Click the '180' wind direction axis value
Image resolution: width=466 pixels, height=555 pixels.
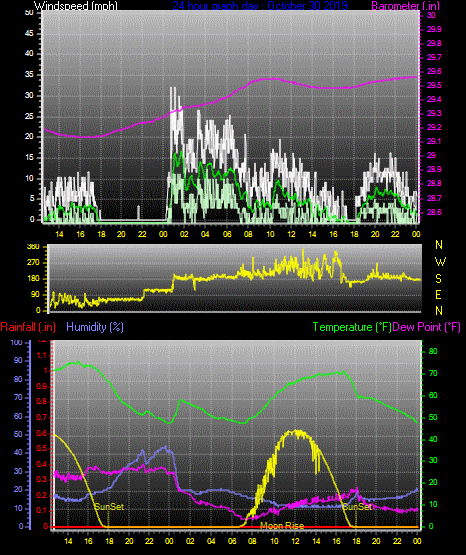(x=33, y=279)
